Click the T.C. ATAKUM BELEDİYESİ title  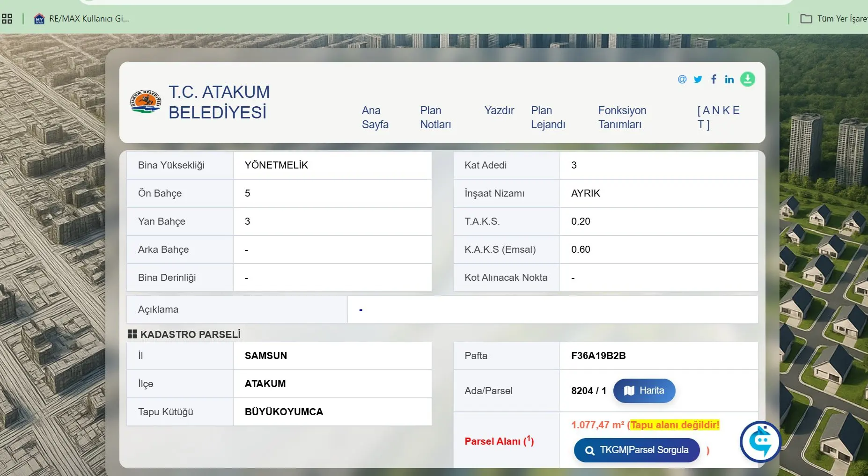219,102
